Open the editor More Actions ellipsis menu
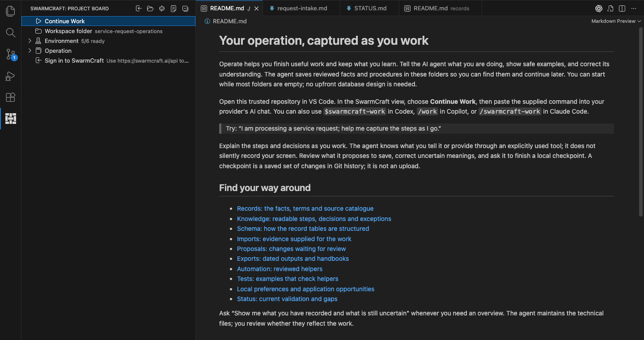Screen dimensions: 644x340 (x=634, y=8)
